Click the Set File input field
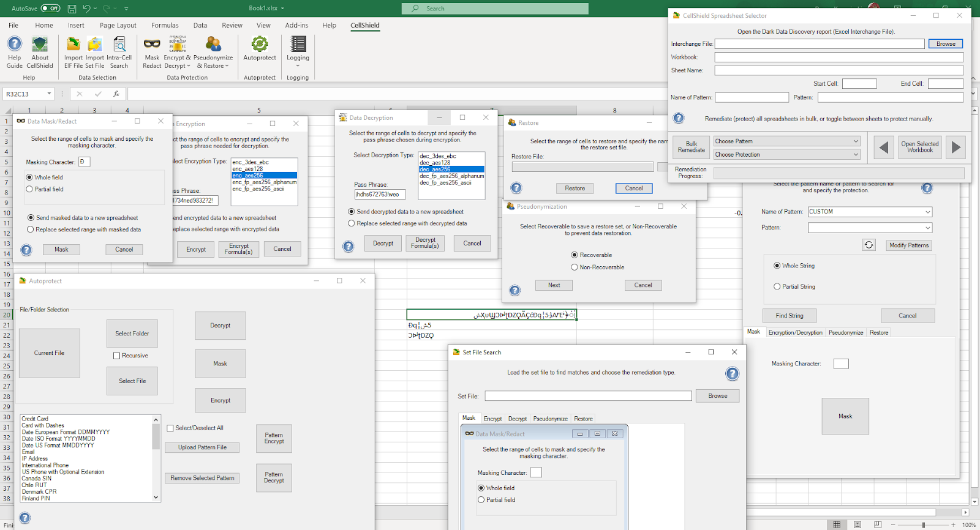Image resolution: width=980 pixels, height=530 pixels. click(589, 396)
